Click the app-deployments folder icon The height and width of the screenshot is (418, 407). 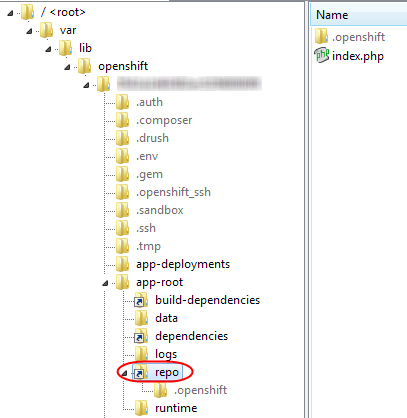[122, 264]
